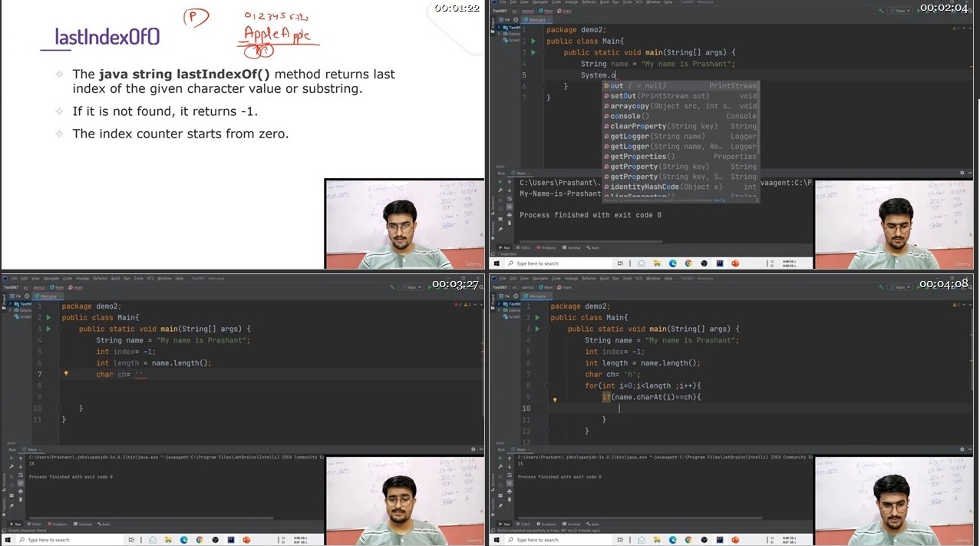Click the lightbulb on line 10 in 00:04:08 frame
The height and width of the screenshot is (546, 980).
coord(555,399)
